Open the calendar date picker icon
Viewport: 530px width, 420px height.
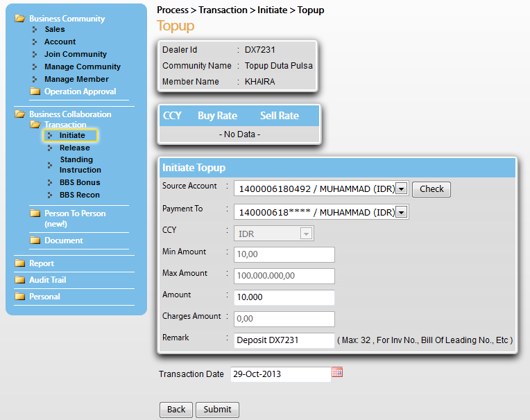(337, 372)
